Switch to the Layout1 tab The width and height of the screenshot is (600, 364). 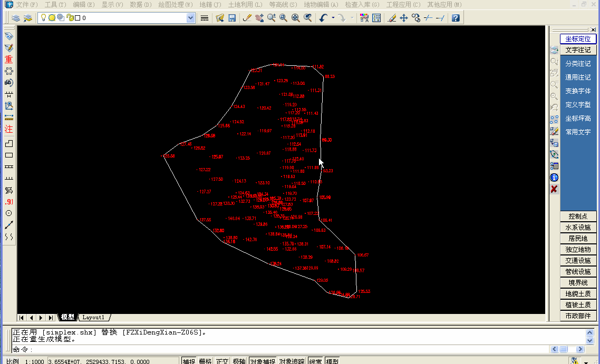93,317
